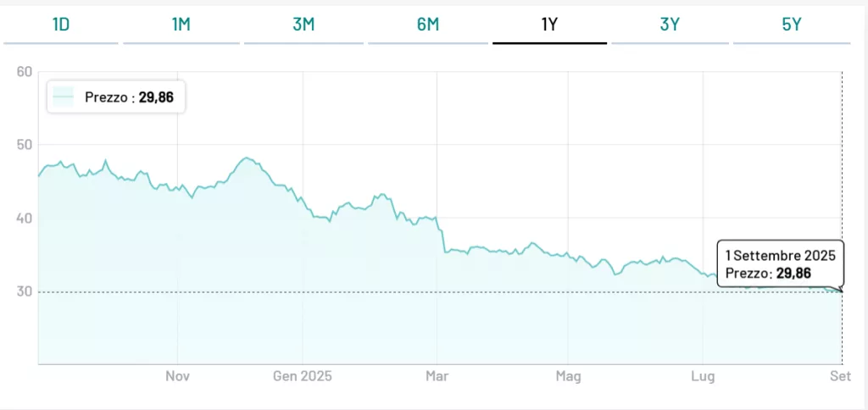The image size is (868, 410).
Task: Click the Gen 2025 axis label
Action: point(304,375)
